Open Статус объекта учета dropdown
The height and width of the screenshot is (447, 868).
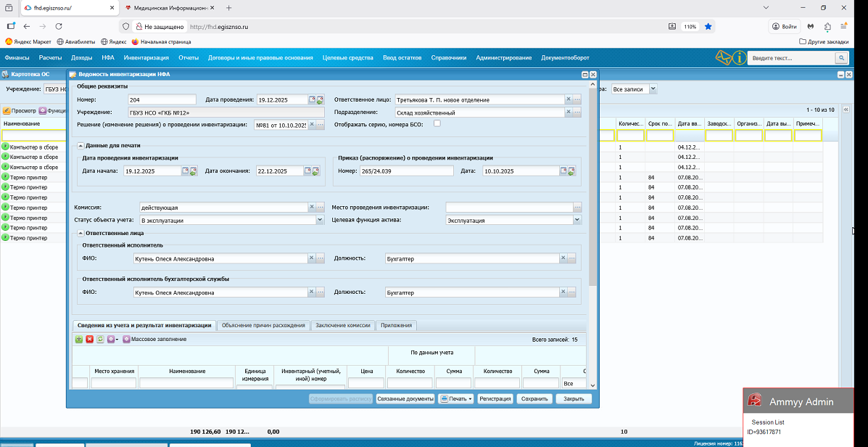(x=320, y=220)
